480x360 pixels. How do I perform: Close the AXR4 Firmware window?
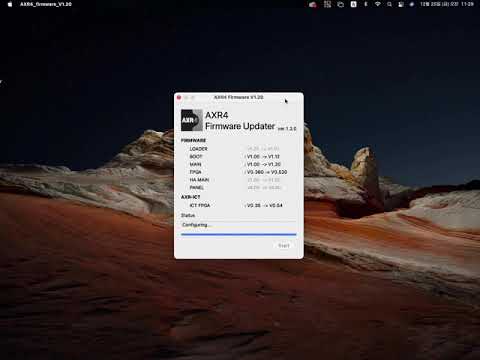click(179, 97)
